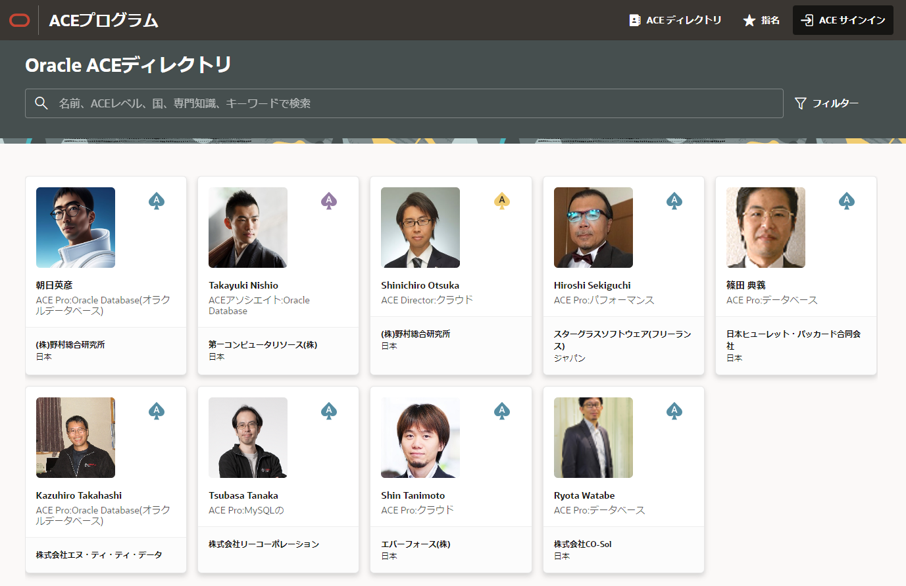Open 篠田 典義's profile photo
Image resolution: width=906 pixels, height=586 pixels.
766,227
